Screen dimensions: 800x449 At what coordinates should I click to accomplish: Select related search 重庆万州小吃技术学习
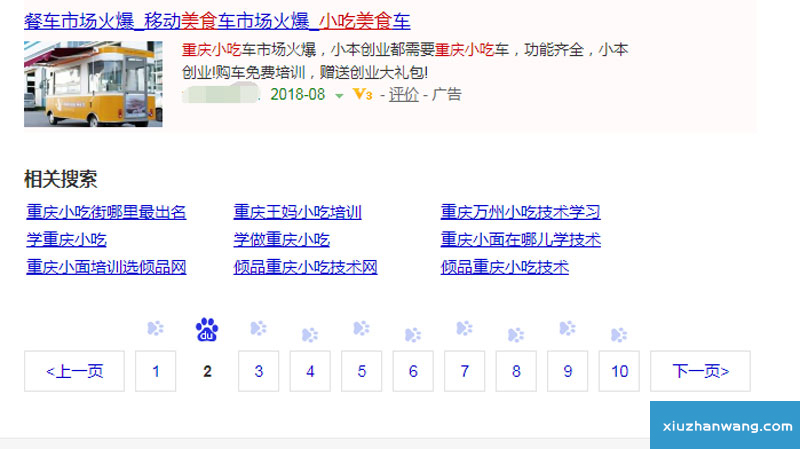(x=520, y=212)
